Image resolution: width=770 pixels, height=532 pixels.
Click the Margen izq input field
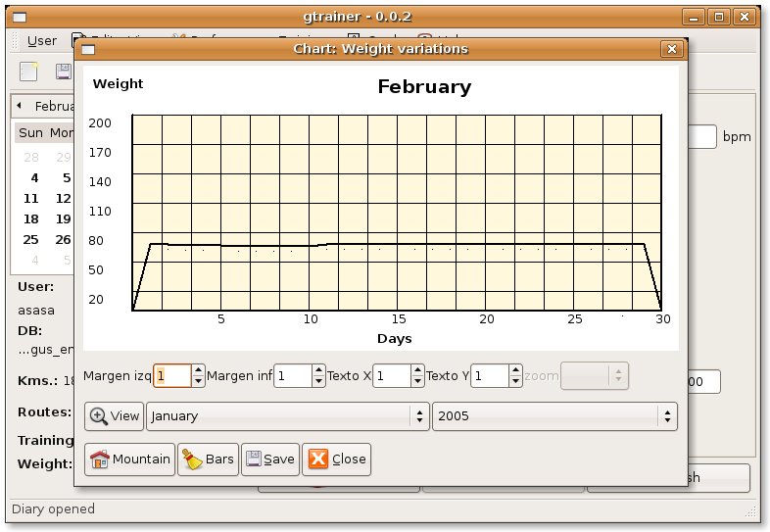[172, 376]
